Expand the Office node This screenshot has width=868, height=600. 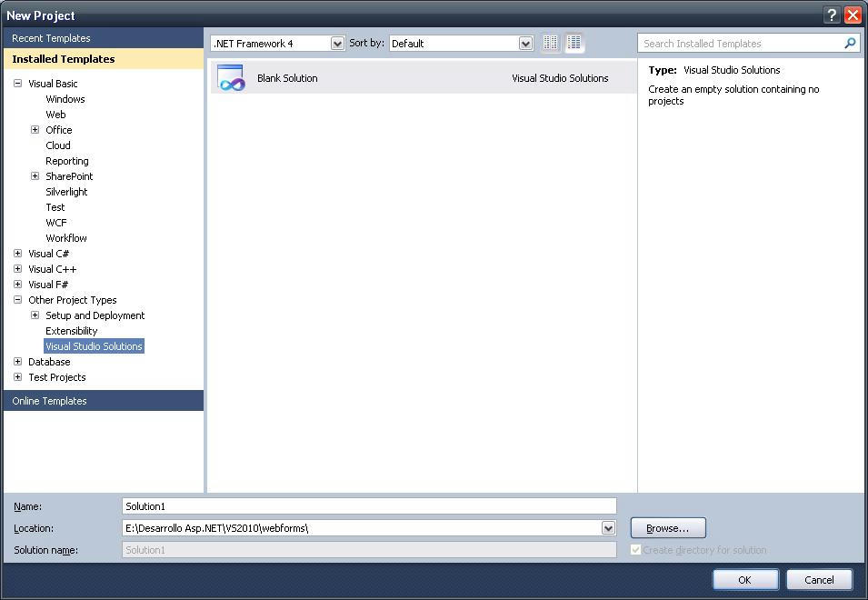pos(35,129)
